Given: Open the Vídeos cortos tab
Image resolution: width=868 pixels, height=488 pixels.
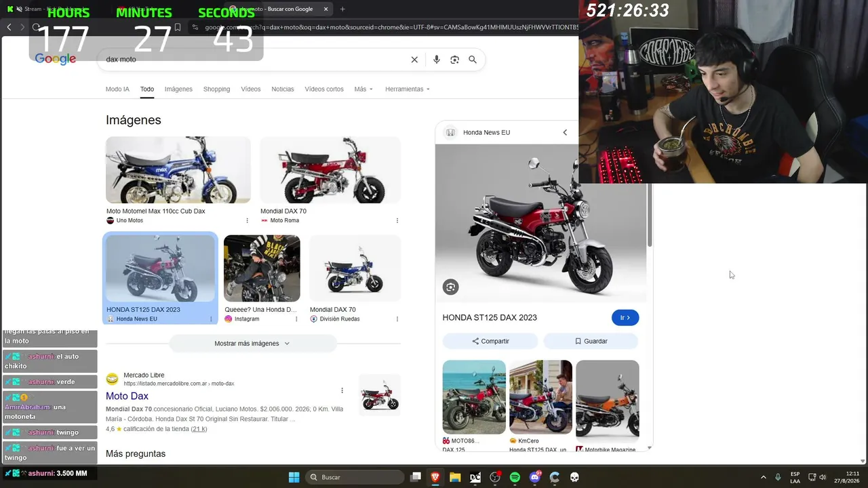Looking at the screenshot, I should [324, 89].
